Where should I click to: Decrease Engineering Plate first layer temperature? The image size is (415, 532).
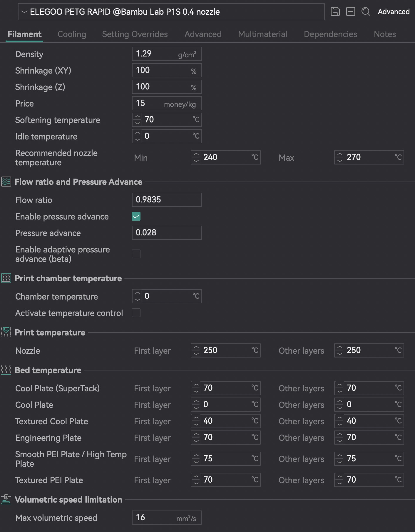click(196, 441)
